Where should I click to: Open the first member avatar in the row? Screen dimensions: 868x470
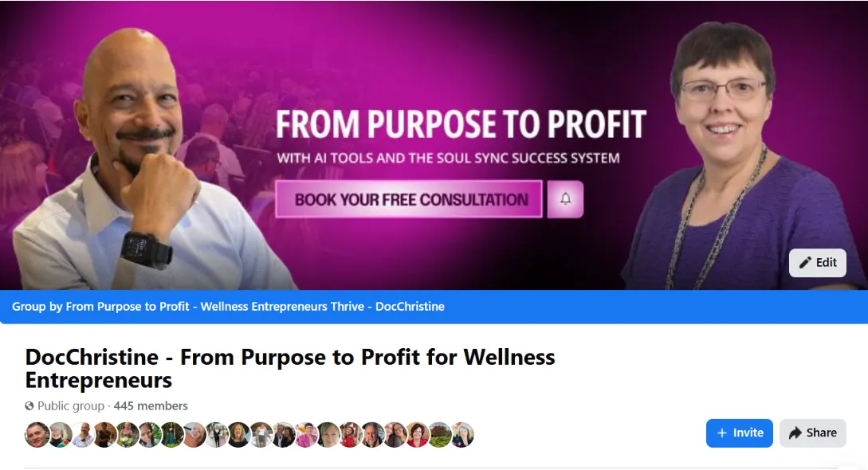37,435
